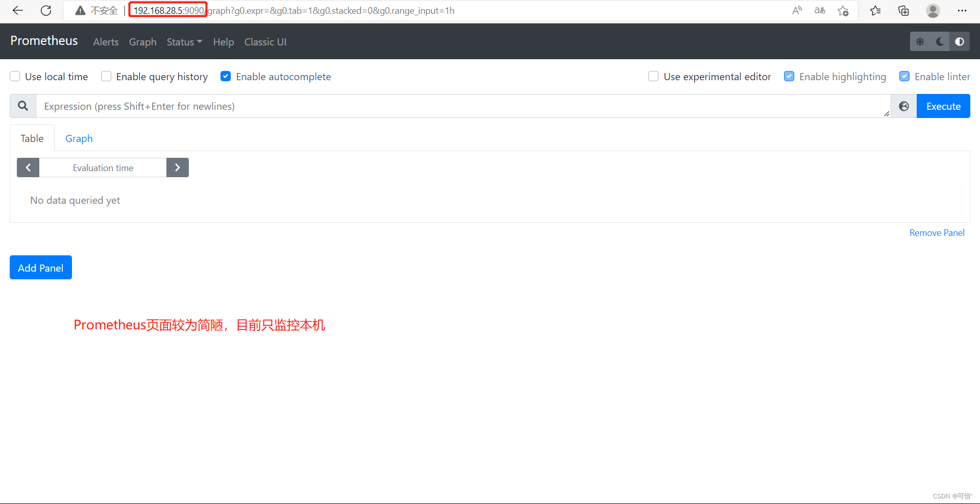Click the translate page icon
The image size is (980, 504).
[x=820, y=11]
